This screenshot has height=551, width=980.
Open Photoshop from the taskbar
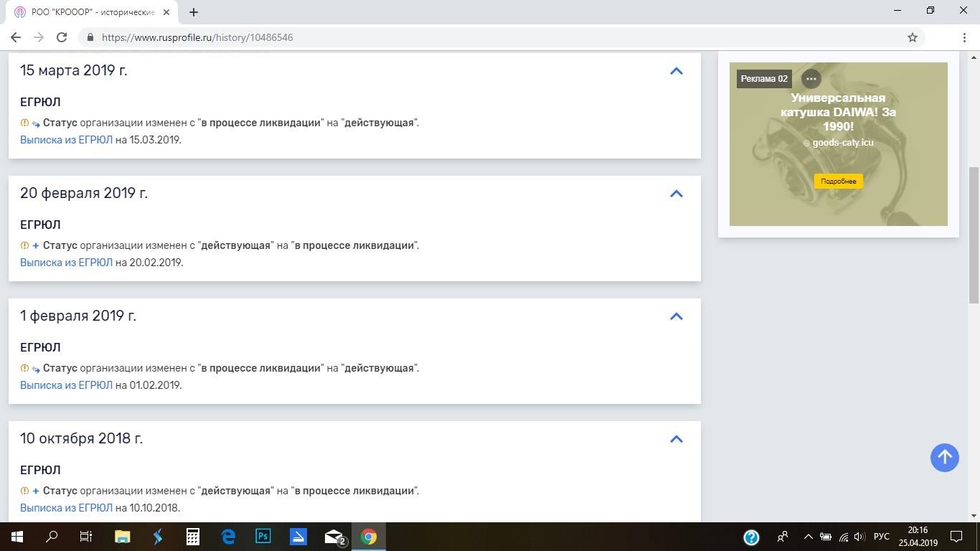coord(263,537)
